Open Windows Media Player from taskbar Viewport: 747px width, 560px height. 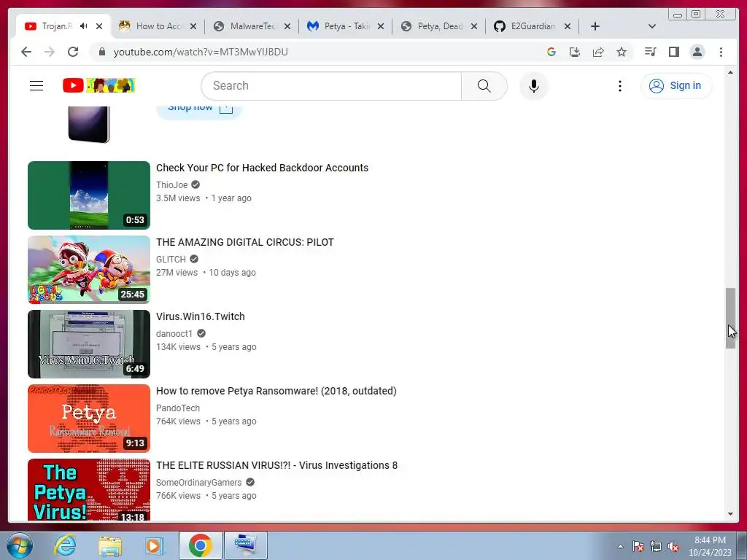155,545
